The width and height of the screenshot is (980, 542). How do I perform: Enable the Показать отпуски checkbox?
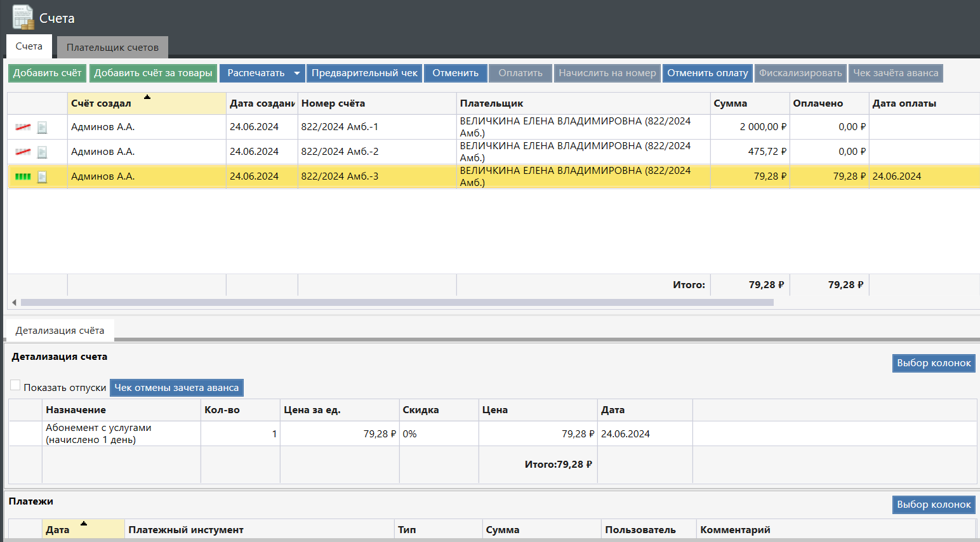pos(15,385)
